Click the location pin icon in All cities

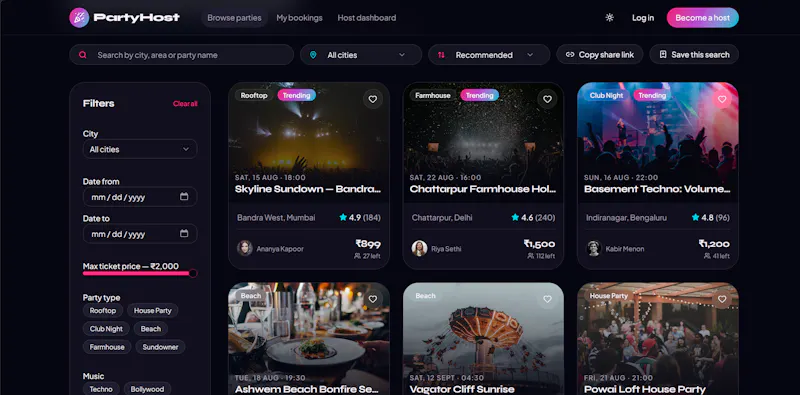313,55
